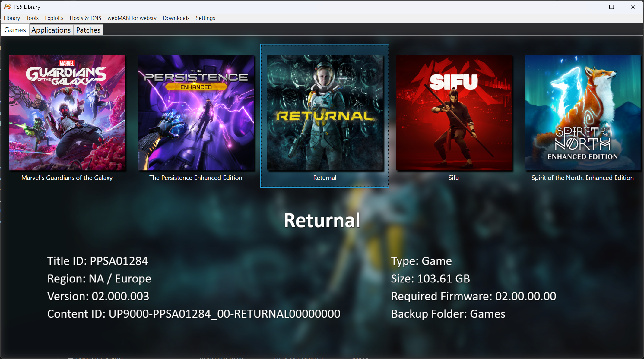Select the Returnal cover art

point(325,112)
